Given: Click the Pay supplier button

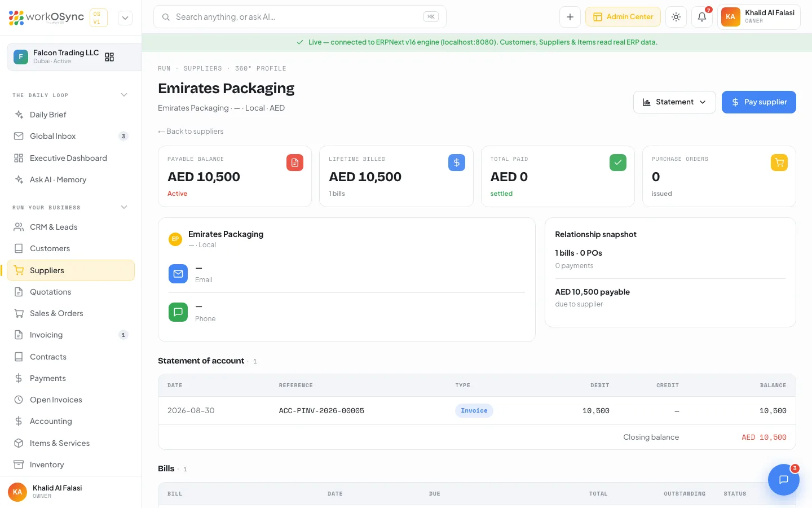Looking at the screenshot, I should pyautogui.click(x=759, y=102).
